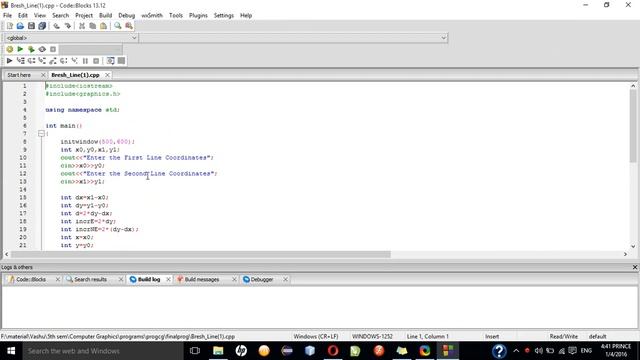Click the Stop debugger icon
The image size is (640, 360).
(x=96, y=61)
